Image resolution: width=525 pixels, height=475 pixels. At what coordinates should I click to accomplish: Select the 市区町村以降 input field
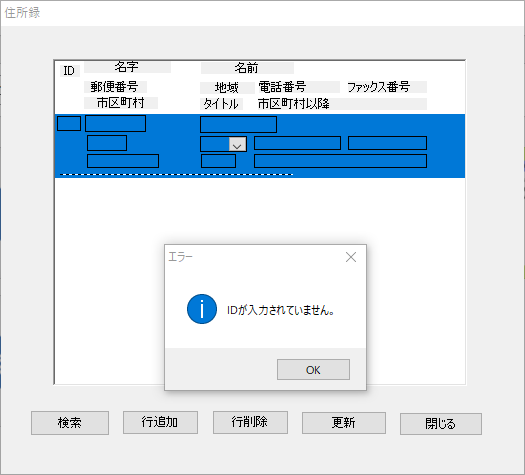click(340, 161)
